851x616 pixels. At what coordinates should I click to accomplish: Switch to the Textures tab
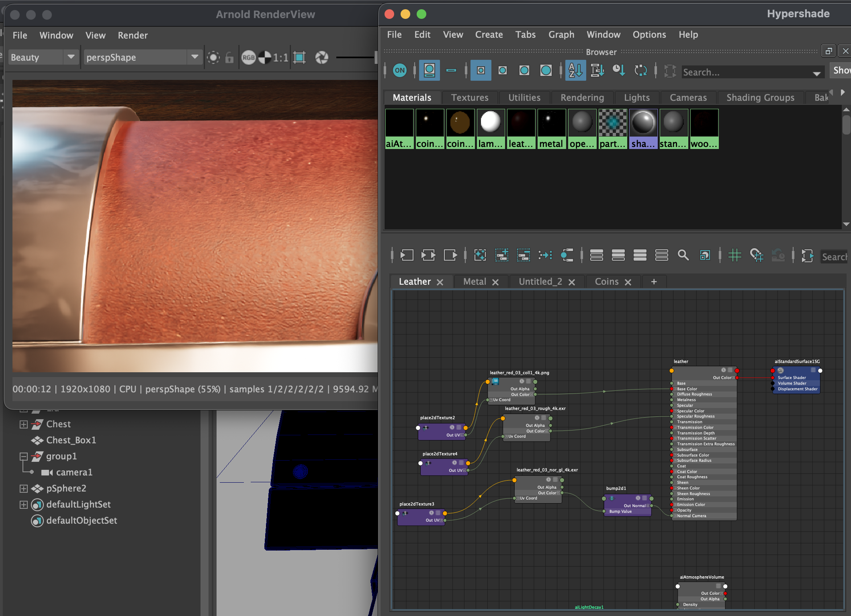coord(469,98)
